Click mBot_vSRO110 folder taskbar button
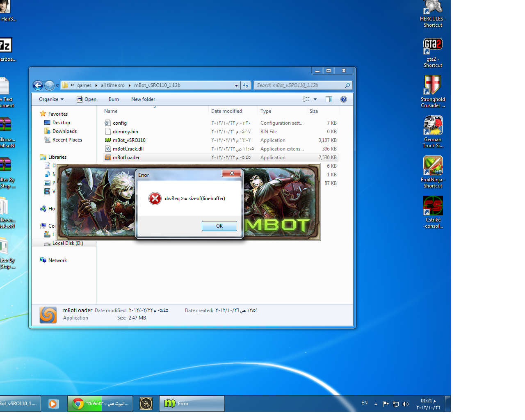 click(x=20, y=404)
